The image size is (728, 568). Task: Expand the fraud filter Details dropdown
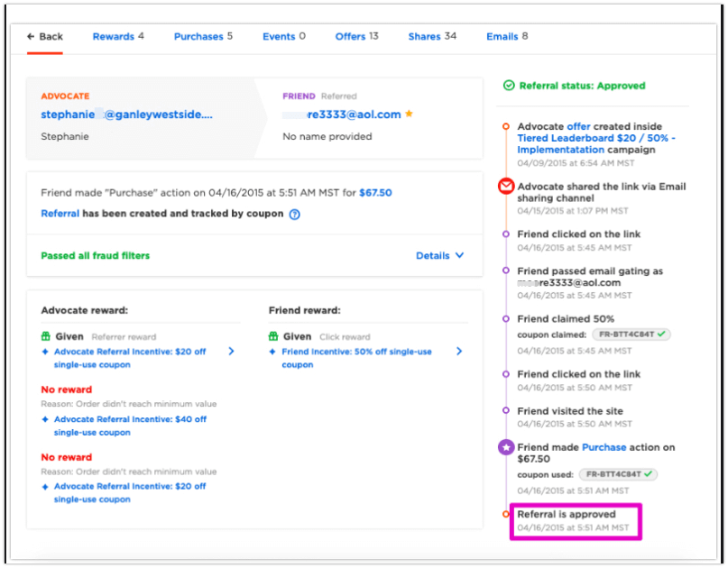pos(439,256)
